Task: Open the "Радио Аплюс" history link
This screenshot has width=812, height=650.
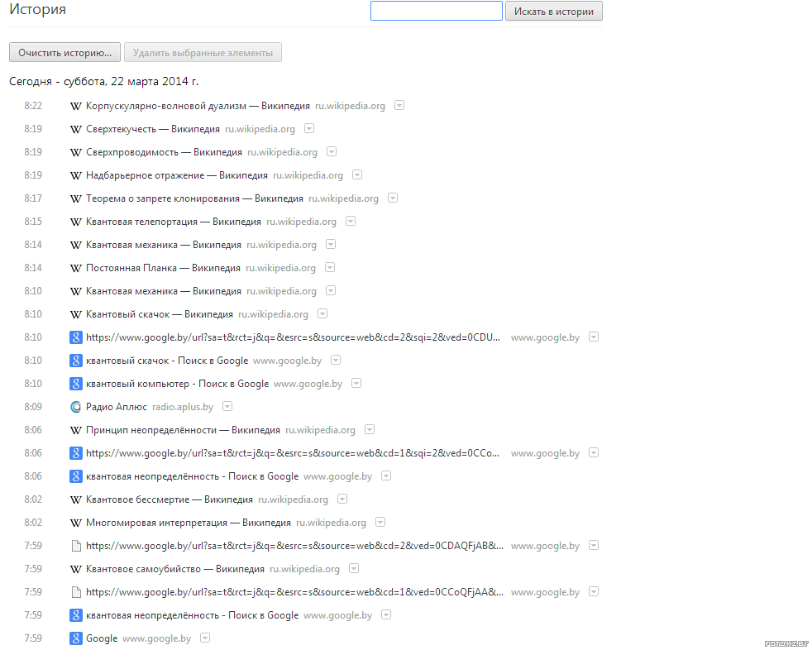Action: 117,407
